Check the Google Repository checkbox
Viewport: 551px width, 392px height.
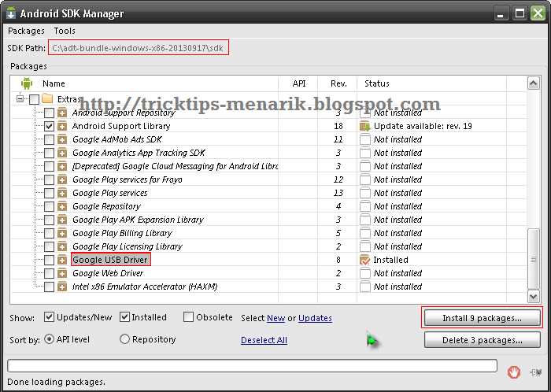[x=49, y=206]
